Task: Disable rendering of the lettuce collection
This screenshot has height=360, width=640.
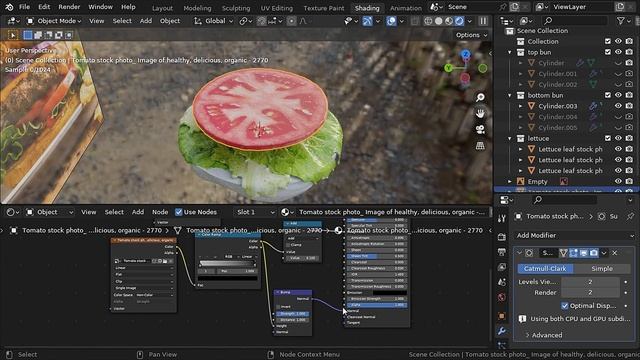Action: 629,139
